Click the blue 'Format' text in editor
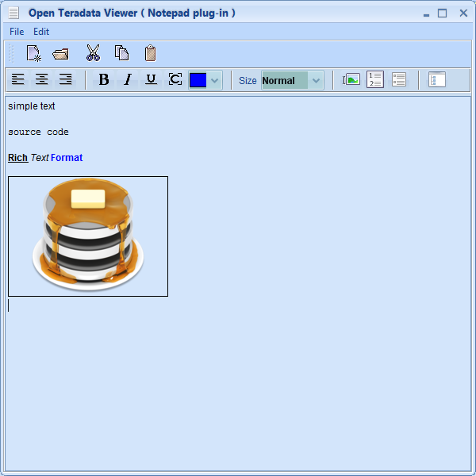Viewport: 476px width, 476px height. pyautogui.click(x=67, y=158)
